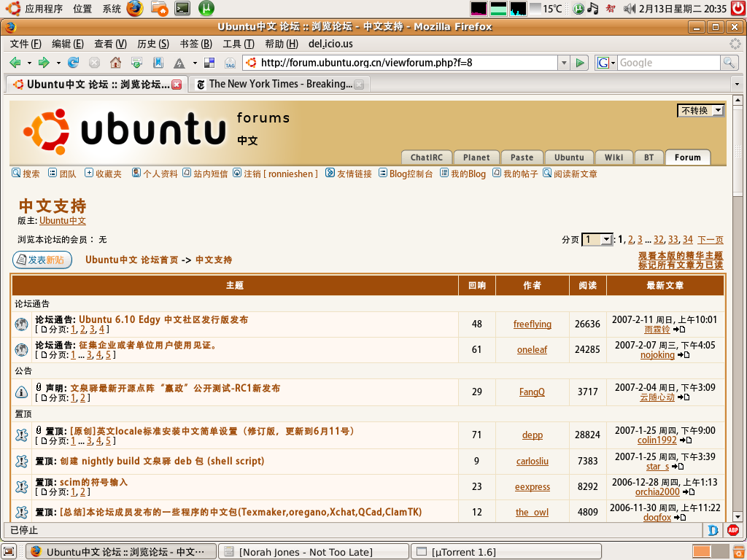Open the list-all-tabs dropdown arrow

coord(737,85)
